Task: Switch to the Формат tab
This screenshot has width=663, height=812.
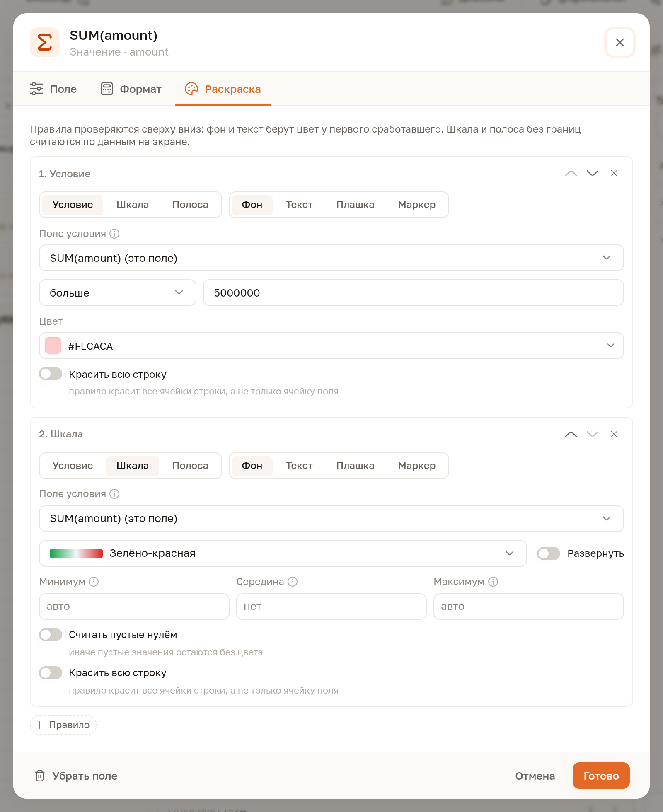Action: 131,89
